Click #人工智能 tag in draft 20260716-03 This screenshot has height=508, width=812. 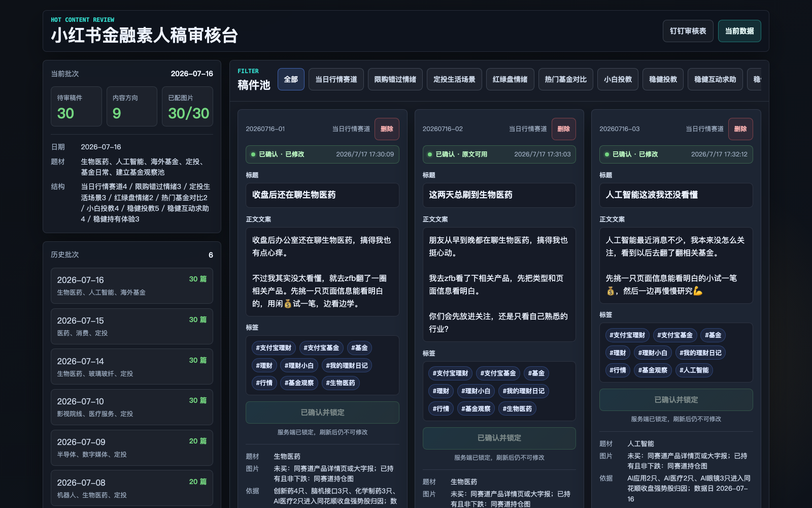(x=694, y=370)
